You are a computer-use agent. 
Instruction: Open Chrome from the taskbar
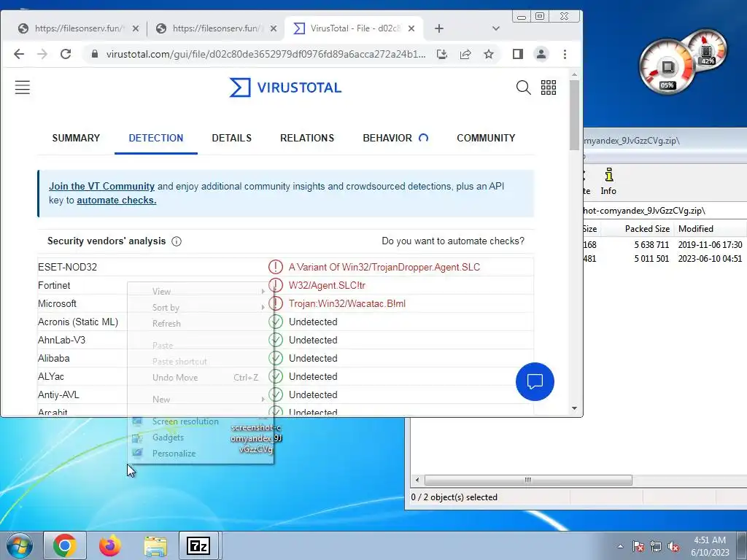[x=65, y=545]
